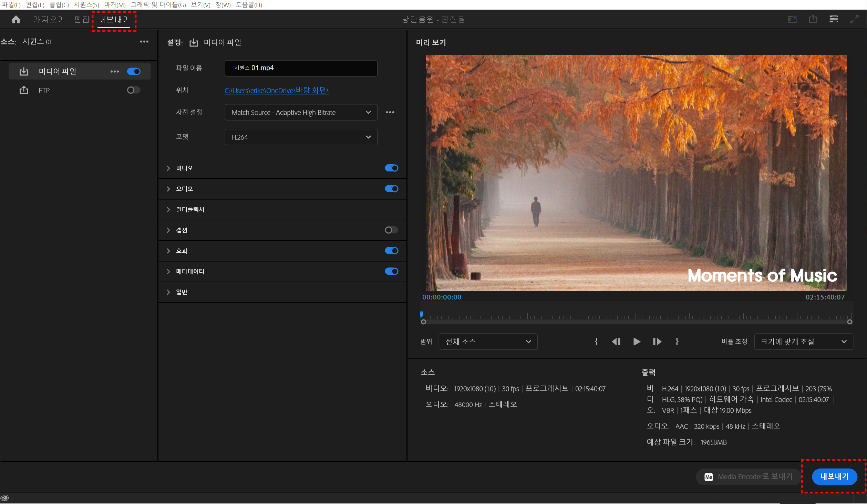Screen dimensions: 867x504
Task: Open the output location path link
Action: point(276,90)
